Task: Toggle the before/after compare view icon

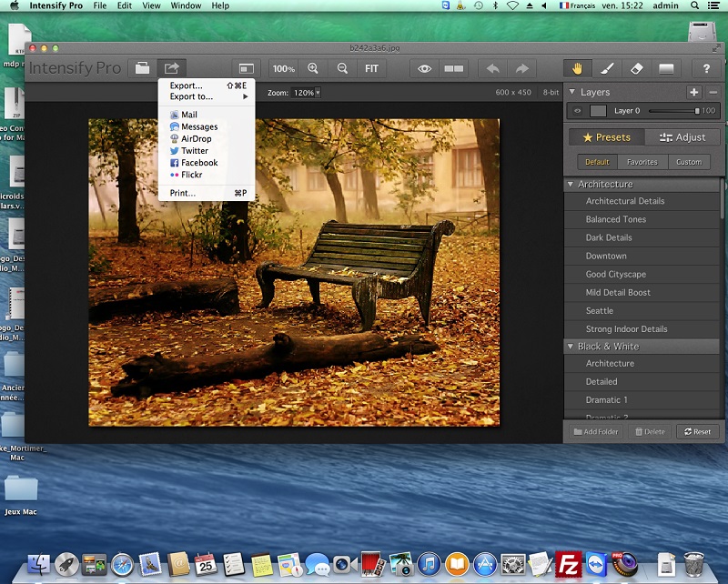Action: tap(453, 69)
